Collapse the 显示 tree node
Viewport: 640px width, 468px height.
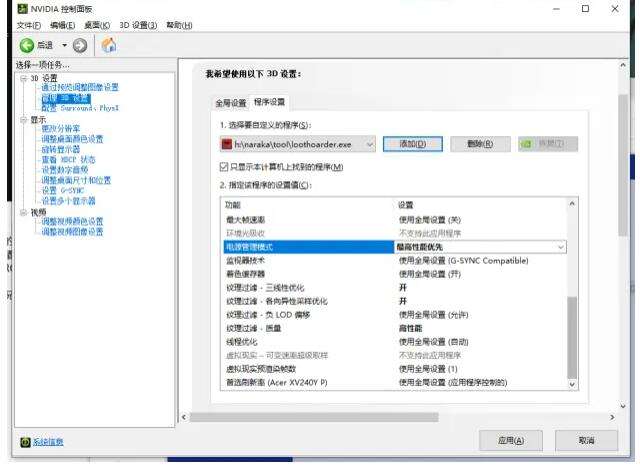(x=24, y=120)
